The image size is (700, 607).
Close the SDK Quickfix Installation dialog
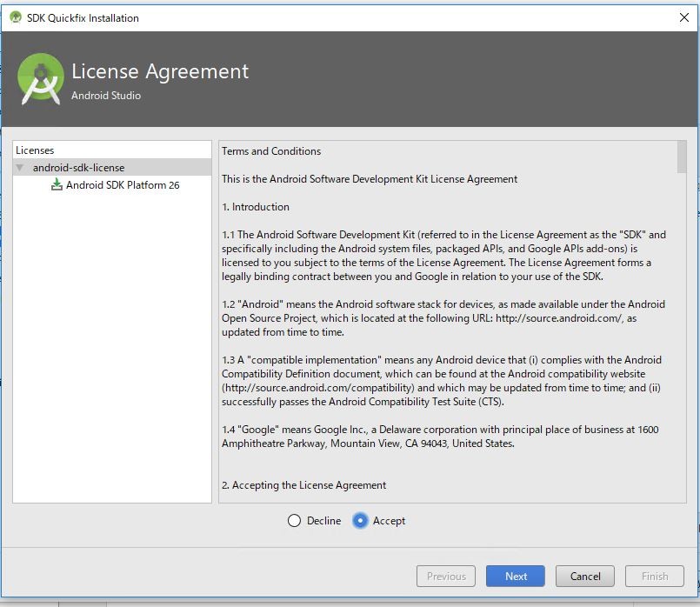click(684, 17)
